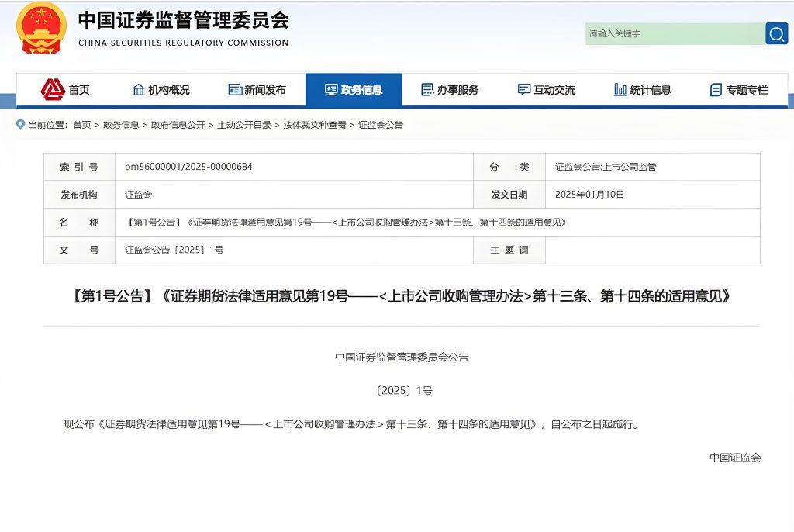Image resolution: width=794 pixels, height=532 pixels.
Task: Open the 新闻发布 navigation tab
Action: click(x=257, y=90)
